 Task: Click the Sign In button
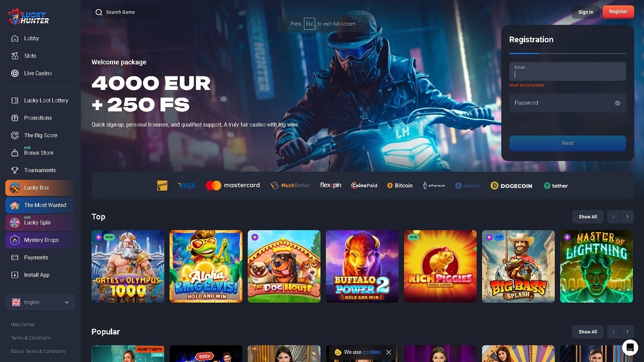point(586,12)
